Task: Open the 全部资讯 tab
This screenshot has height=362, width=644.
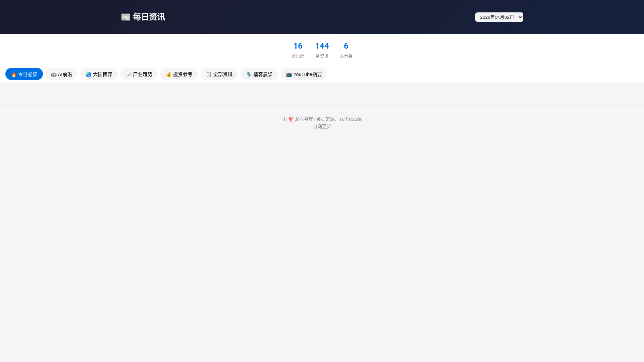Action: 219,74
